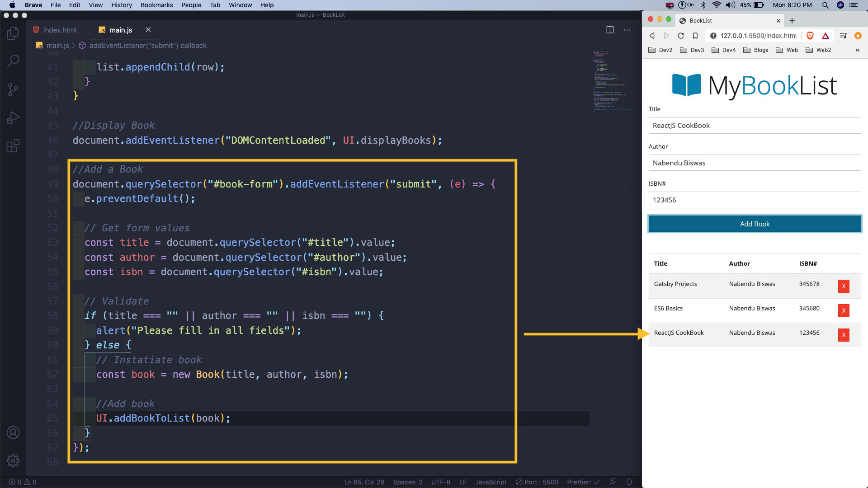Click the errors and warnings status indicator

click(x=23, y=482)
